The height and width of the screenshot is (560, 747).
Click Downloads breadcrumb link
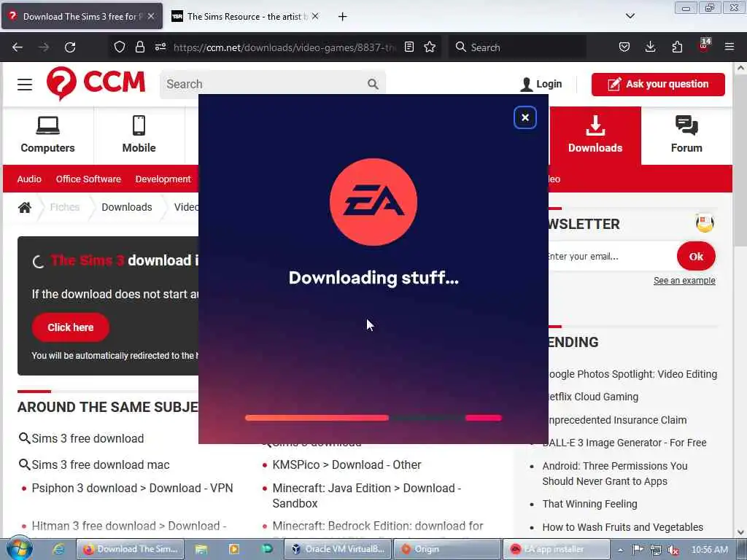click(x=127, y=207)
